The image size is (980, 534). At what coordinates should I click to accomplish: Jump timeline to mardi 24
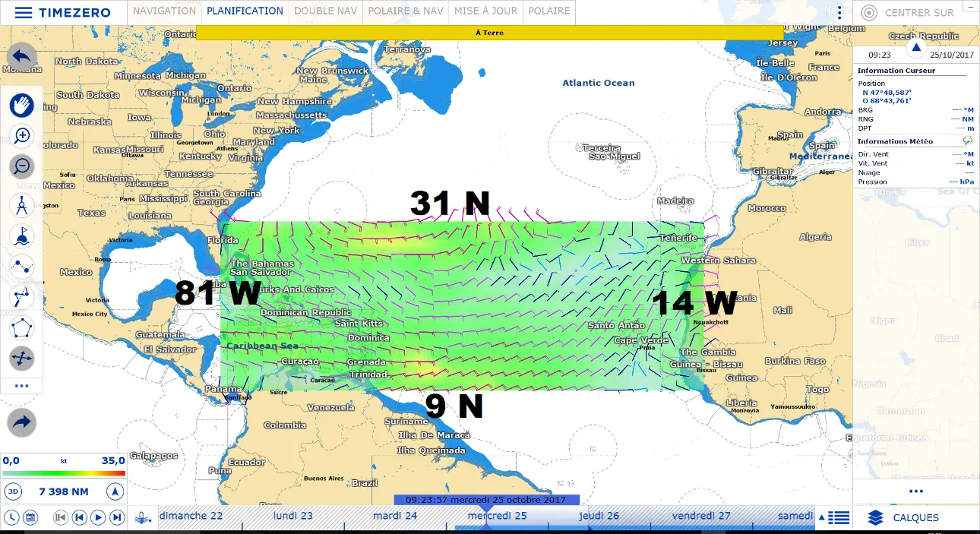tap(395, 516)
